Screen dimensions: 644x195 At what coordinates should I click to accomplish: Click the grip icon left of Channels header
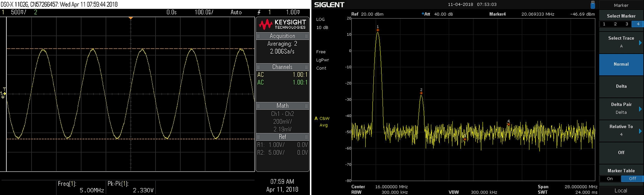[x=258, y=67]
